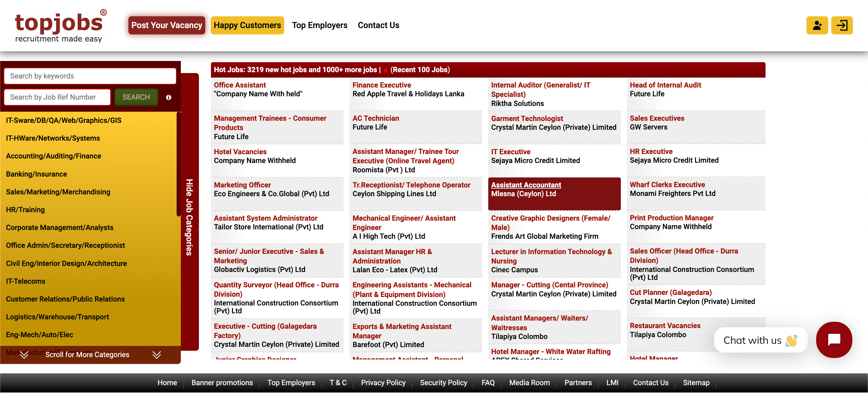Open Top Employers menu item
The width and height of the screenshot is (868, 393).
pyautogui.click(x=319, y=25)
